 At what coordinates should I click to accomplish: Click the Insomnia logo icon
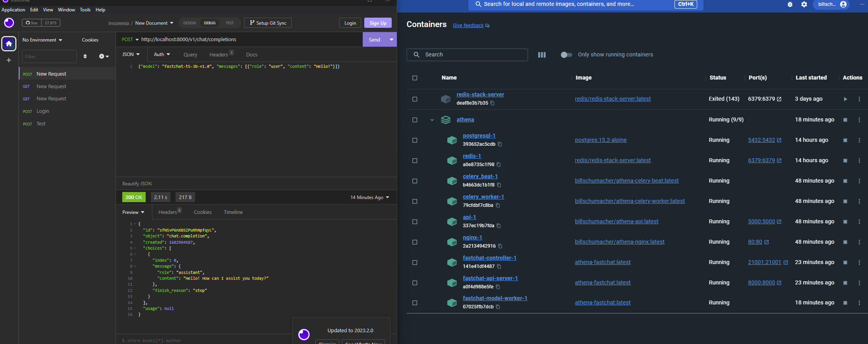pyautogui.click(x=9, y=23)
